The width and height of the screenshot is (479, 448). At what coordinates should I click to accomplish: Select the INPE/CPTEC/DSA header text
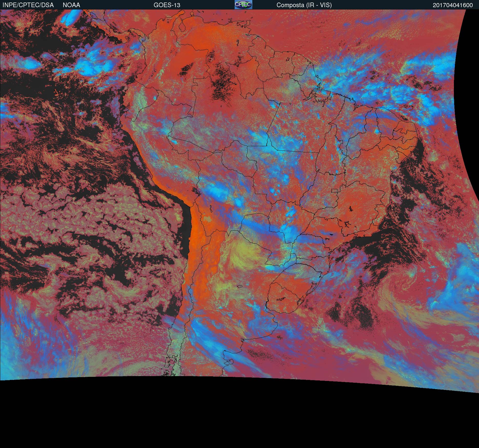pos(28,5)
